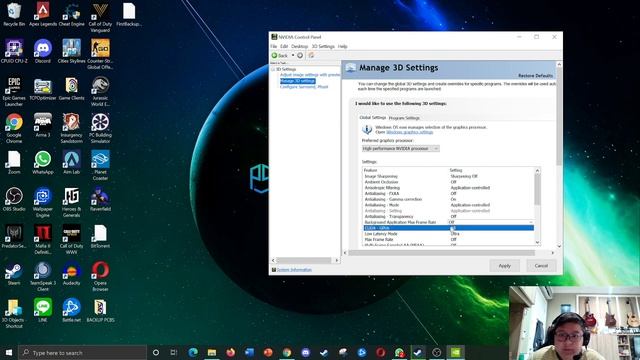The width and height of the screenshot is (640, 360).
Task: Open WhatsApp desktop shortcut
Action: point(43,162)
